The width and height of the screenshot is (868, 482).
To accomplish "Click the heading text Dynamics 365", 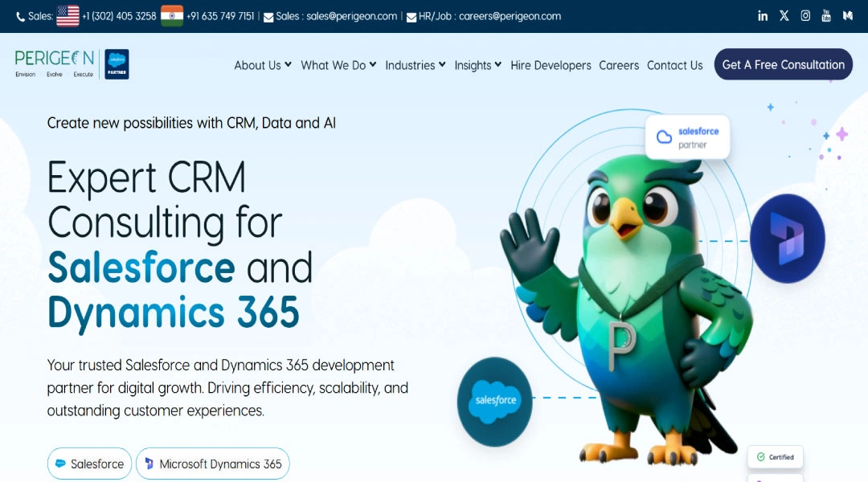I will click(174, 313).
